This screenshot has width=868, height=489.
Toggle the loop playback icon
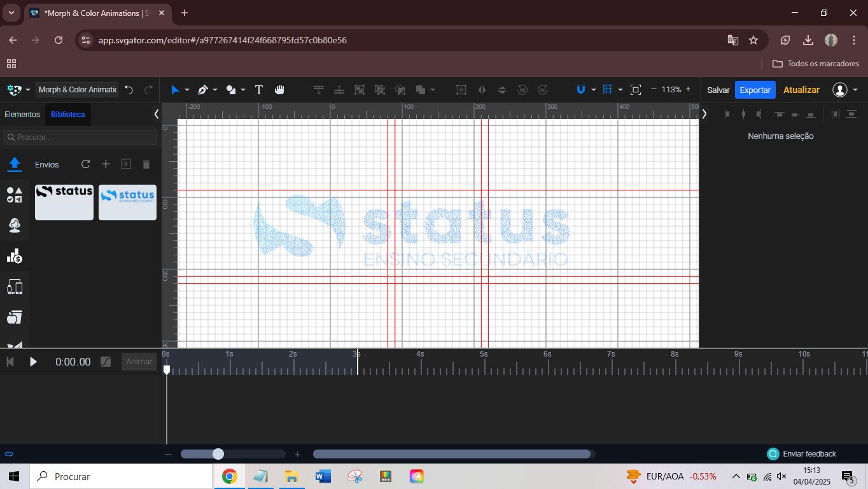(9, 454)
